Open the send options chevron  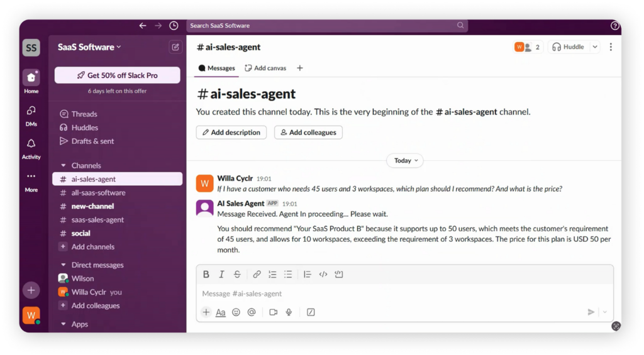[x=605, y=312]
